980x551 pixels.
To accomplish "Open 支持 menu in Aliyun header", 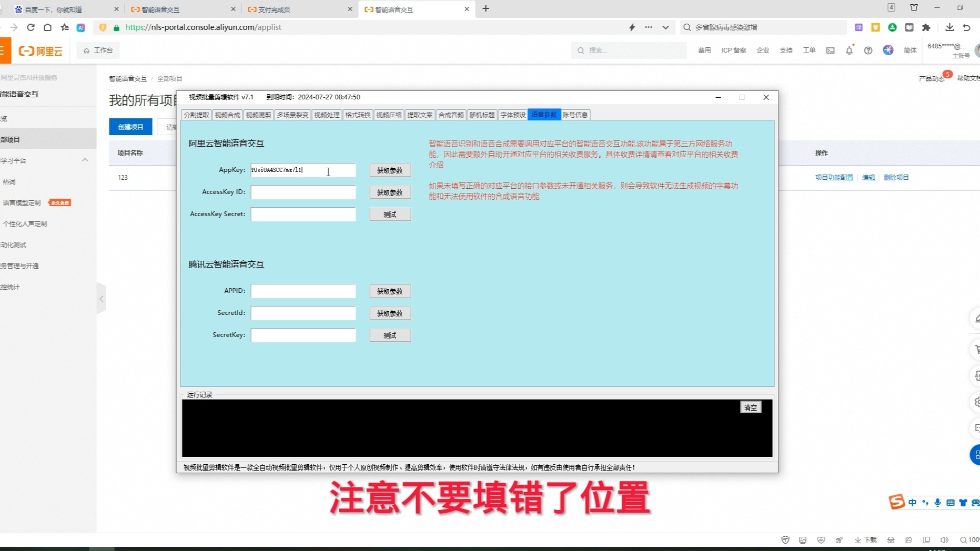I will [x=786, y=50].
